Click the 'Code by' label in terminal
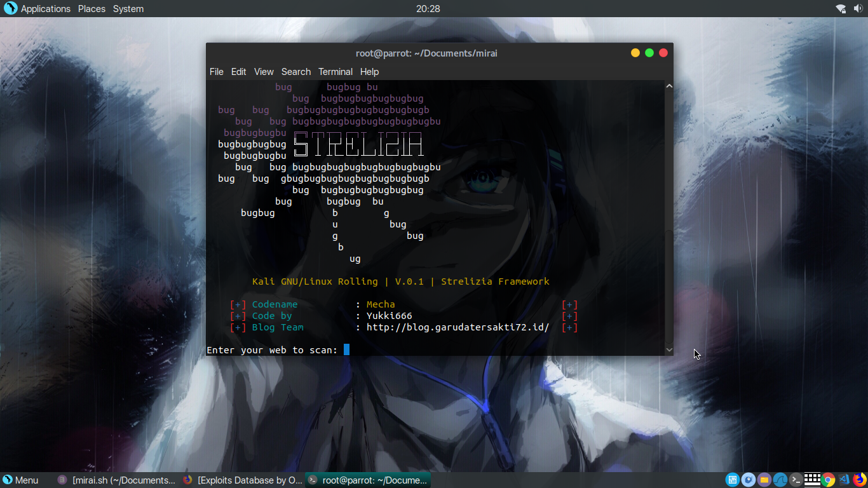Viewport: 868px width, 488px height. point(272,316)
